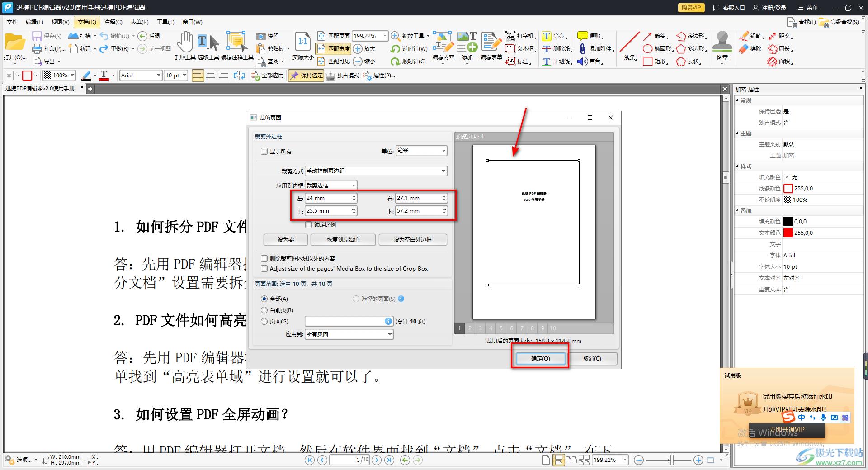The image size is (868, 470).
Task: Confirm crop with the OK button
Action: (x=540, y=359)
